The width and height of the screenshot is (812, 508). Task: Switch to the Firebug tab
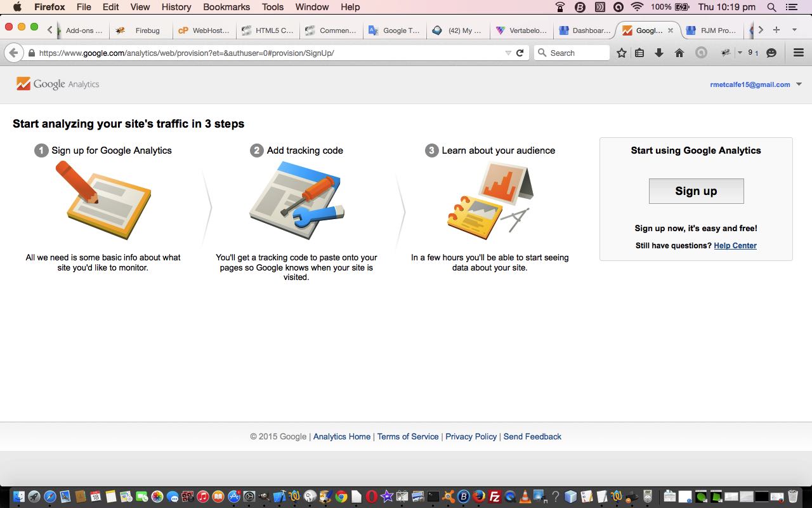click(x=141, y=30)
